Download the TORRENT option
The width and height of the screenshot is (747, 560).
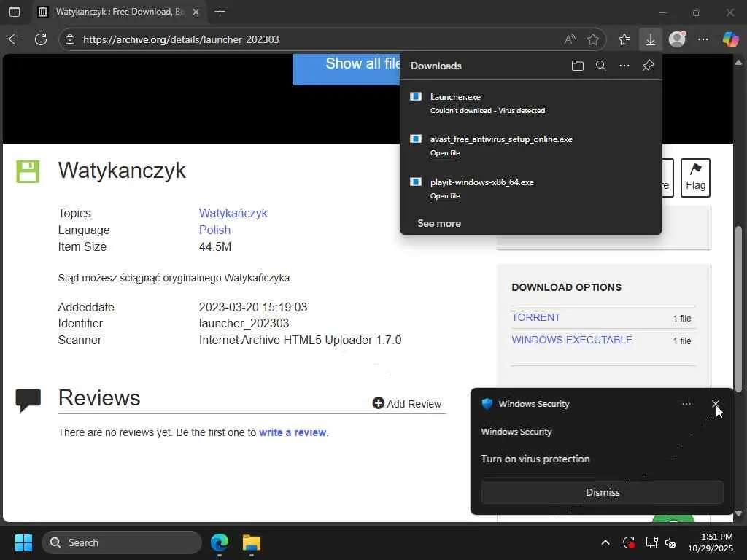pos(536,317)
